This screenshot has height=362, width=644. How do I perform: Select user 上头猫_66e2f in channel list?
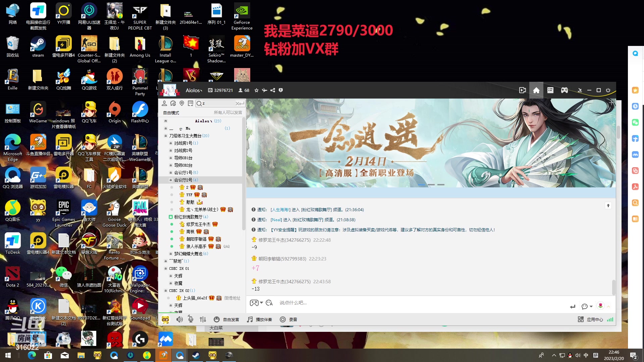[x=195, y=298]
